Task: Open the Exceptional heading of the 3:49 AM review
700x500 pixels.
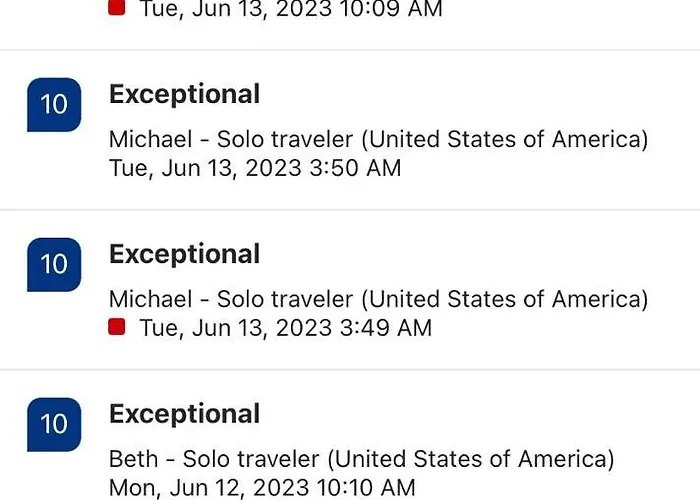Action: pyautogui.click(x=184, y=254)
